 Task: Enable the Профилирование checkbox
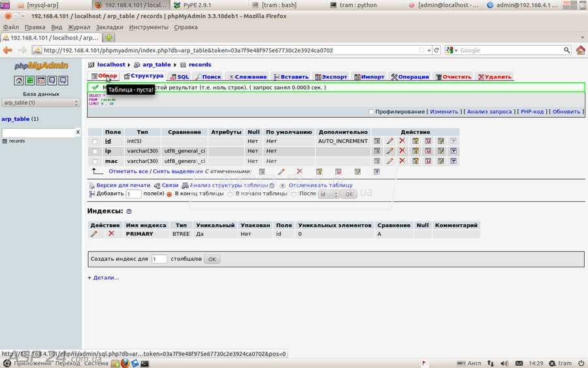(371, 112)
